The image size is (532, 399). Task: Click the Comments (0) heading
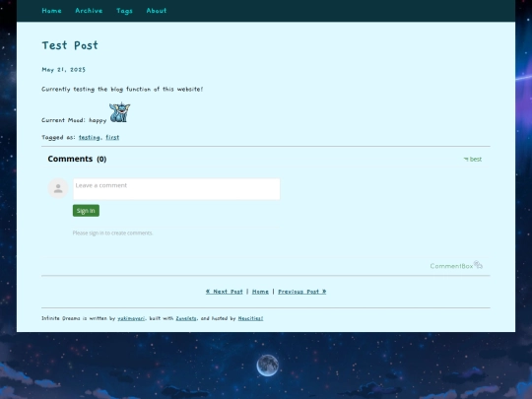click(77, 159)
